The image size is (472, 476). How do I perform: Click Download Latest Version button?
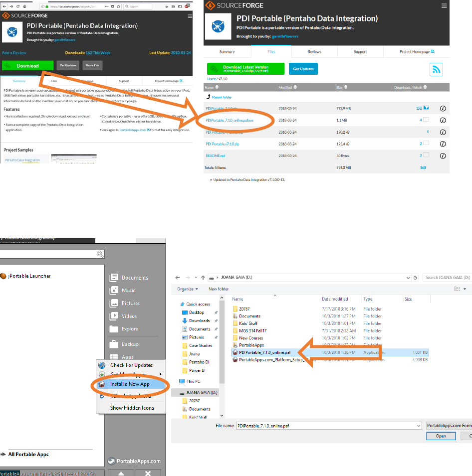pos(245,69)
